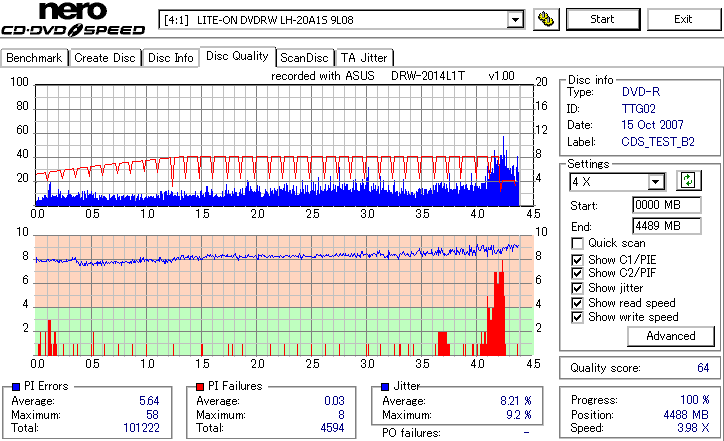Uncheck Show write speed
Viewport: 724px width, 441px height.
[577, 317]
